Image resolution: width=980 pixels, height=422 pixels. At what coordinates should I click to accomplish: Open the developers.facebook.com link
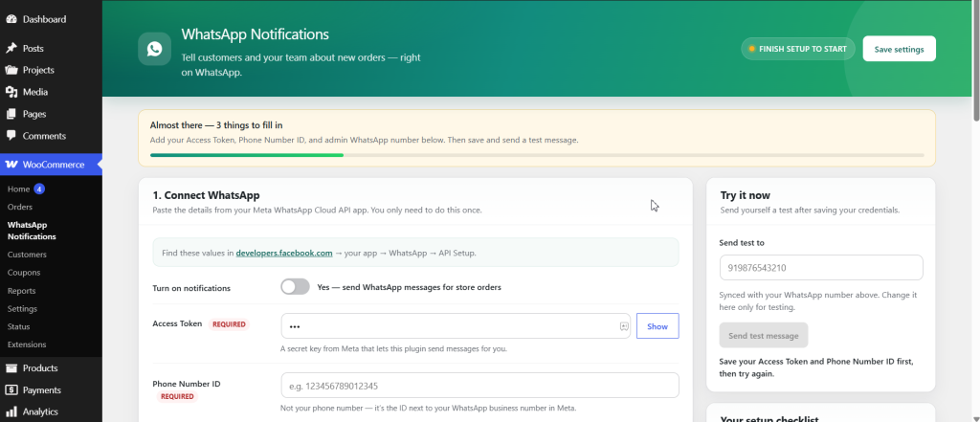click(x=284, y=254)
